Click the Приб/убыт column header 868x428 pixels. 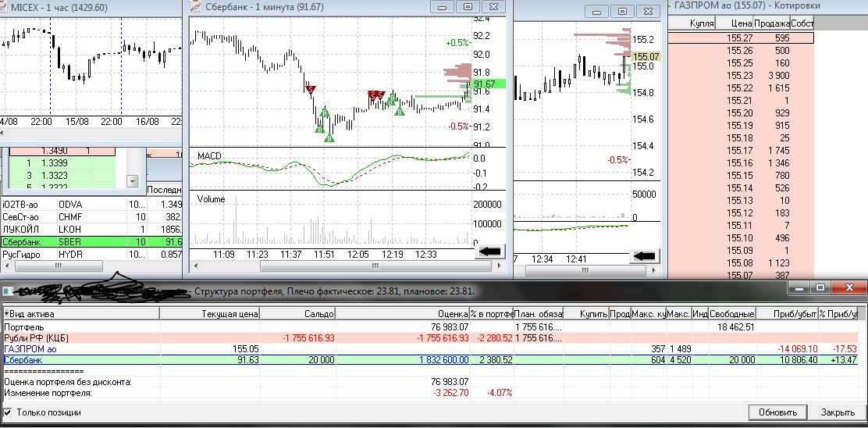(x=788, y=314)
